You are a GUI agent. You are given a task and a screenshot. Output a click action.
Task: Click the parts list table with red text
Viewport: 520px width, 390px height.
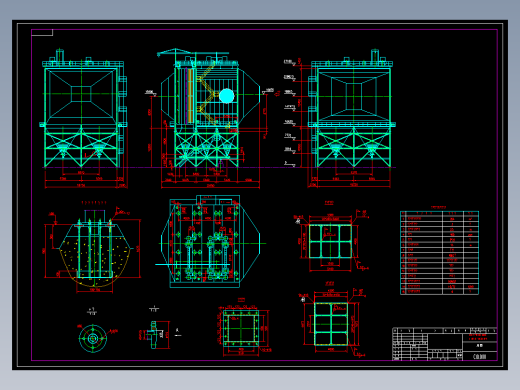point(439,252)
